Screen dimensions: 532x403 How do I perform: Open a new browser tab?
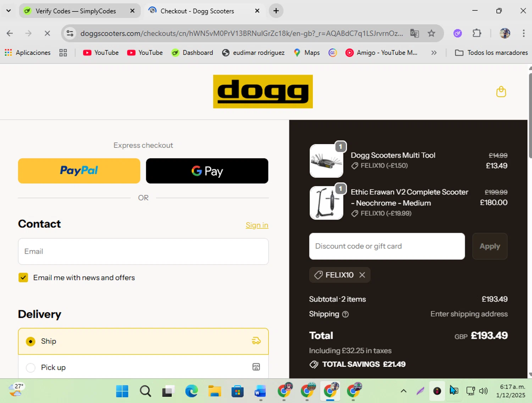coord(276,11)
